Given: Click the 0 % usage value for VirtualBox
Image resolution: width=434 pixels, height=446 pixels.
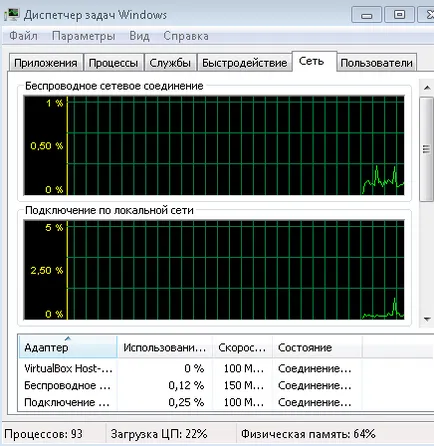Looking at the screenshot, I should tap(194, 368).
